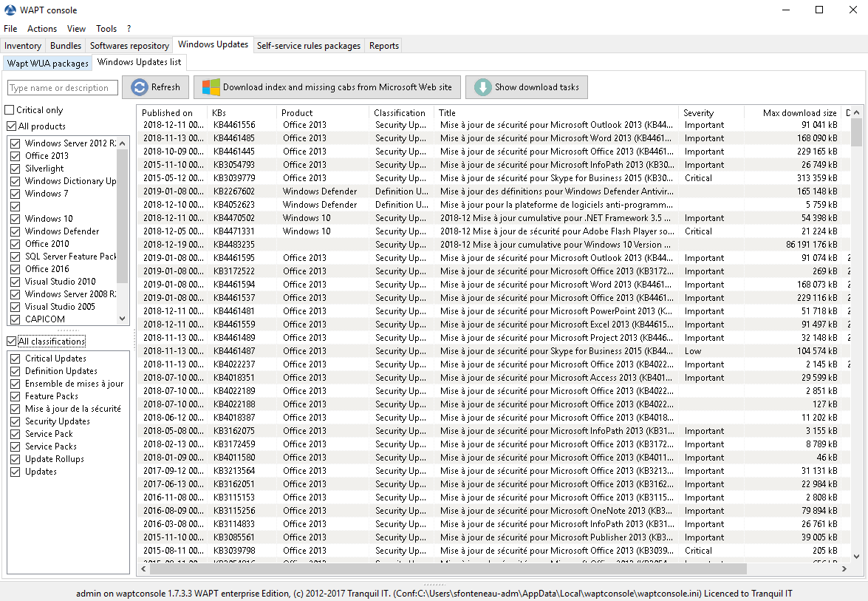This screenshot has height=601, width=868.
Task: Sort by Max download size column header
Action: [x=794, y=112]
